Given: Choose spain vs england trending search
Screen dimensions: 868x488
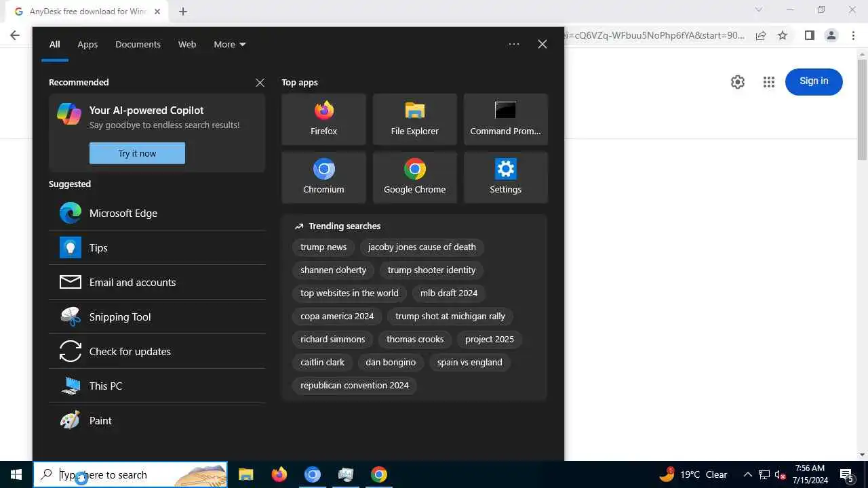Looking at the screenshot, I should (470, 363).
